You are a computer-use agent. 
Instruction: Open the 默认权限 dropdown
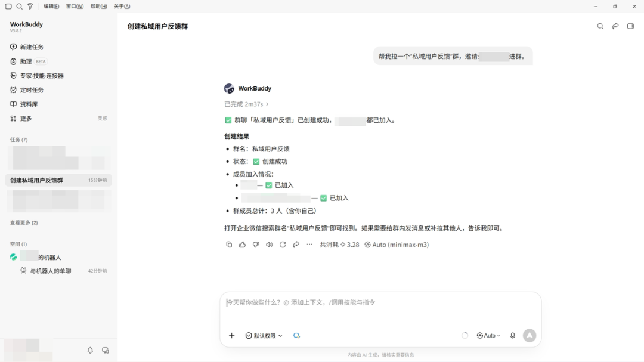264,336
